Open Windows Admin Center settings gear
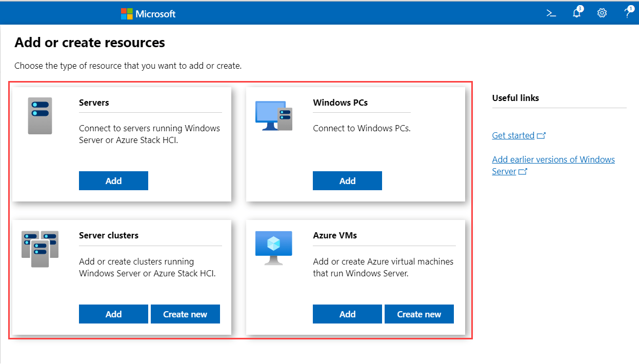 pos(602,13)
